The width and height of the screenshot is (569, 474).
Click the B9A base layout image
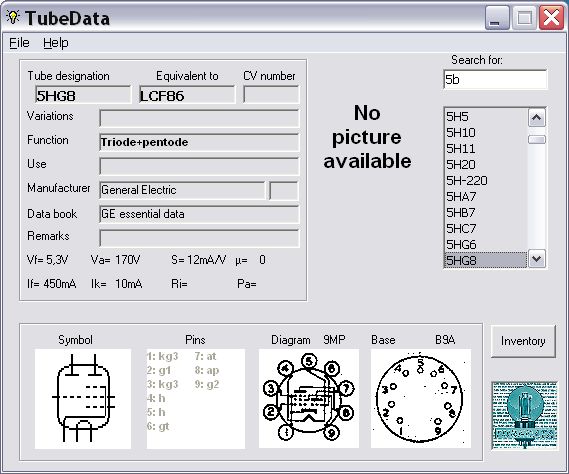click(x=421, y=399)
